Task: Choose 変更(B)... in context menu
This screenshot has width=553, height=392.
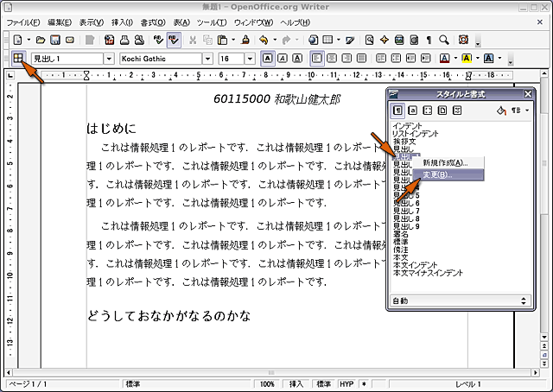Action: point(448,175)
